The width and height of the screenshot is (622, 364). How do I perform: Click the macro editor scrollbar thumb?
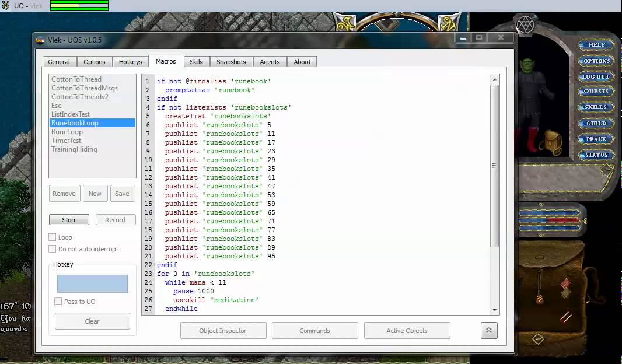point(495,166)
